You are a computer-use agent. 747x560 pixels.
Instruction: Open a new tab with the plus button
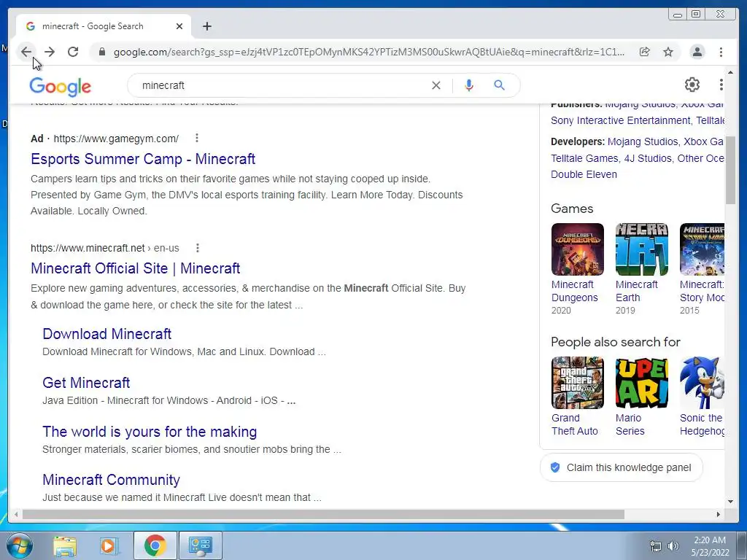pyautogui.click(x=206, y=26)
